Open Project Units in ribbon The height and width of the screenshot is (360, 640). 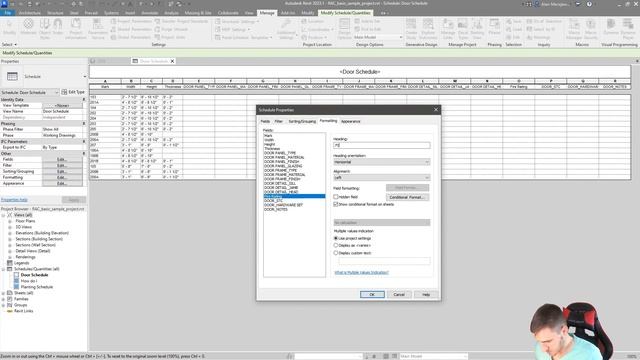[170, 37]
